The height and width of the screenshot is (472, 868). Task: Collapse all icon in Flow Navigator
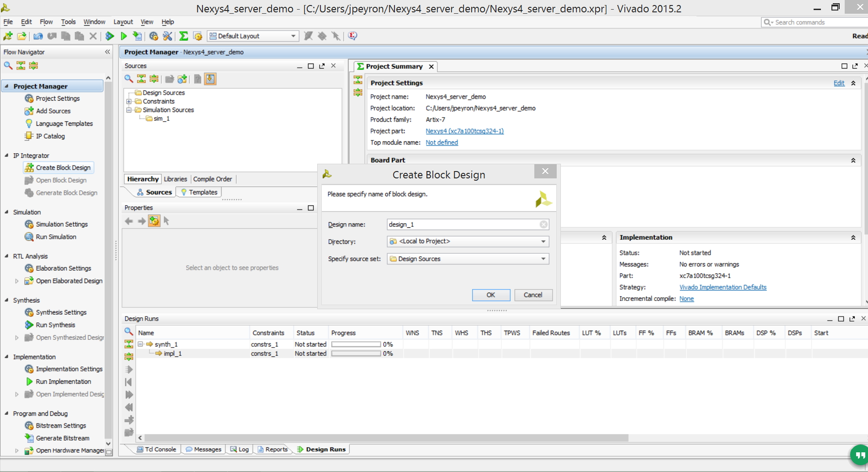[x=21, y=65]
